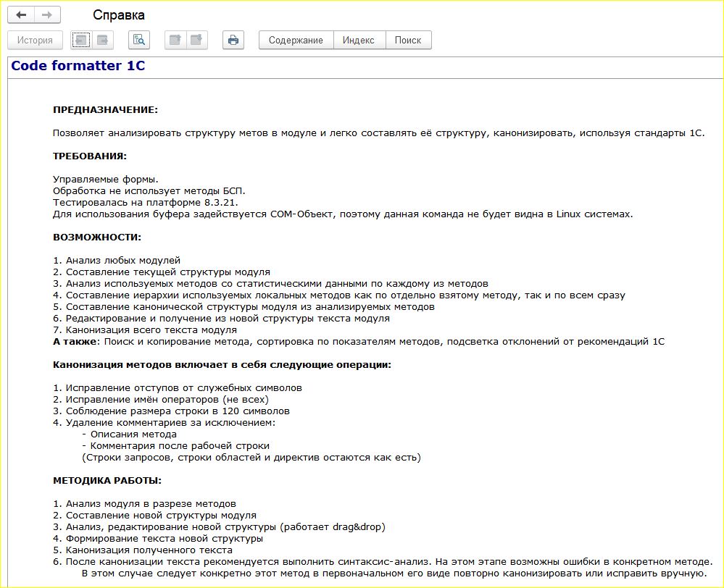Image resolution: width=724 pixels, height=588 pixels.
Task: Print the help page
Action: tap(233, 40)
